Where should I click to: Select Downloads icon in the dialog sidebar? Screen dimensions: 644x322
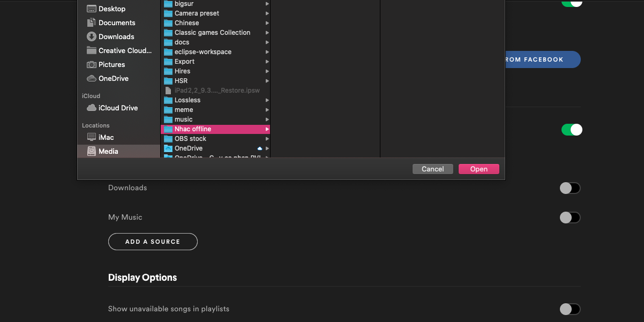tap(92, 36)
